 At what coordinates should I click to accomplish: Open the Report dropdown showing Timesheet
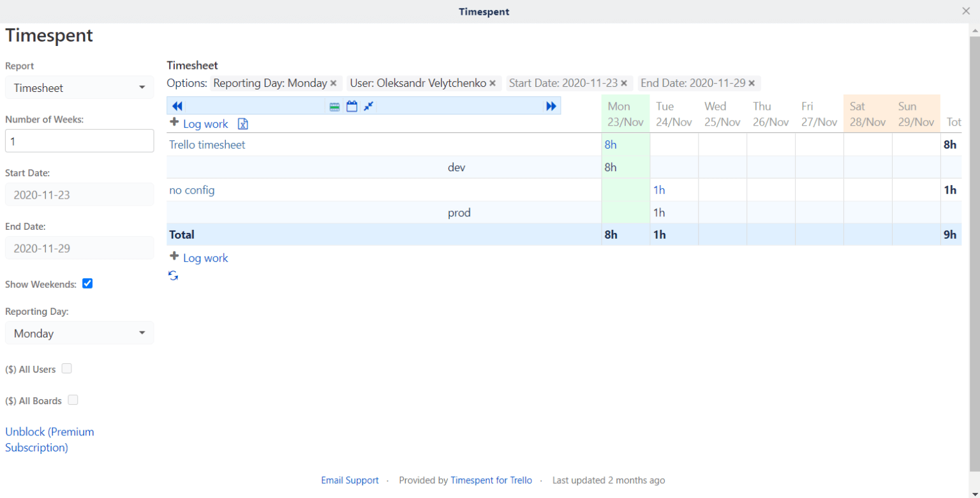(79, 87)
